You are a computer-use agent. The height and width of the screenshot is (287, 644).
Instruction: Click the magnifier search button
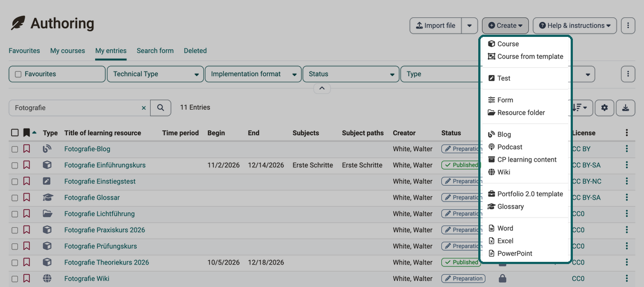pos(161,108)
